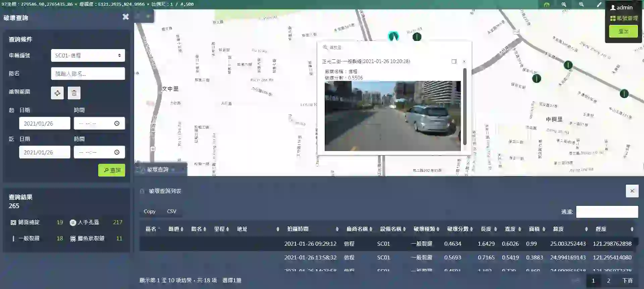Click the rightmost green map marker

(624, 94)
